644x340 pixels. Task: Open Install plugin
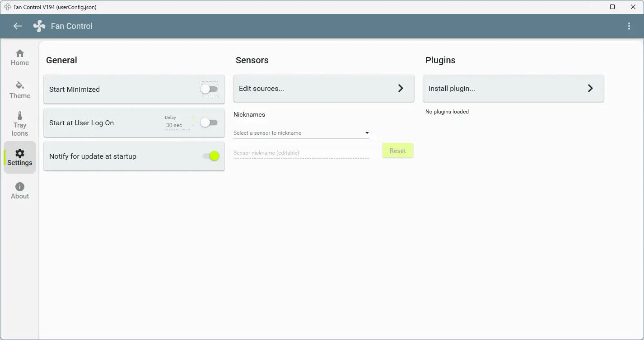tap(513, 88)
